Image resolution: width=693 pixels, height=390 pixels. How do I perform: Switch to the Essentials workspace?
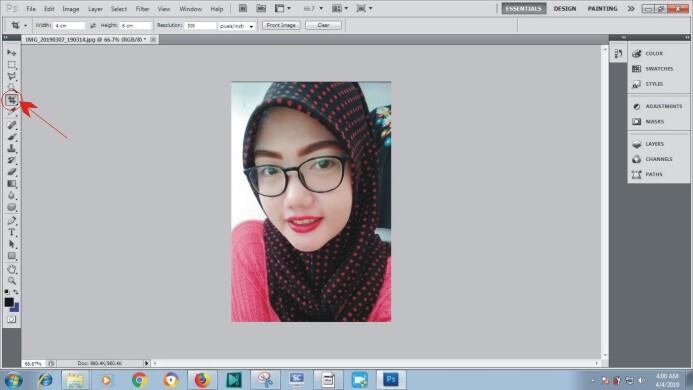[523, 8]
